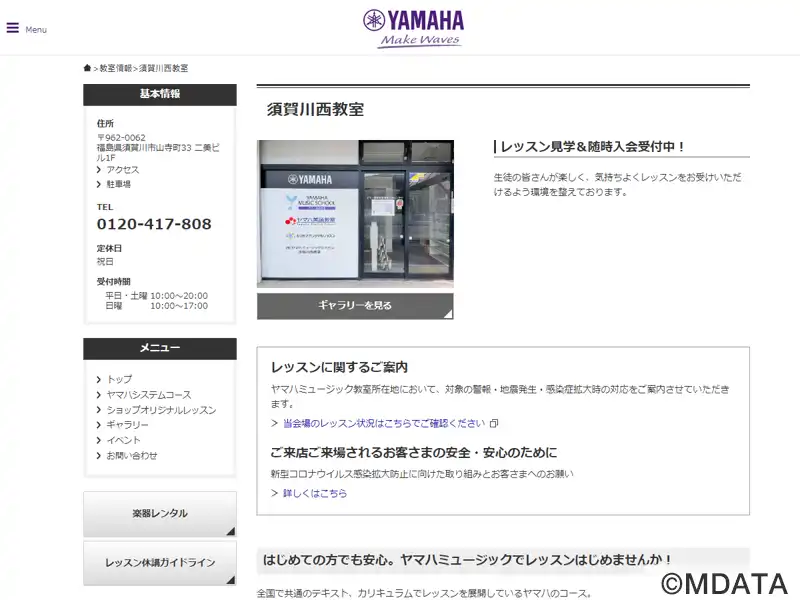This screenshot has width=800, height=600.
Task: Click the レッスンに関するご案内 heading
Action: pyautogui.click(x=339, y=367)
